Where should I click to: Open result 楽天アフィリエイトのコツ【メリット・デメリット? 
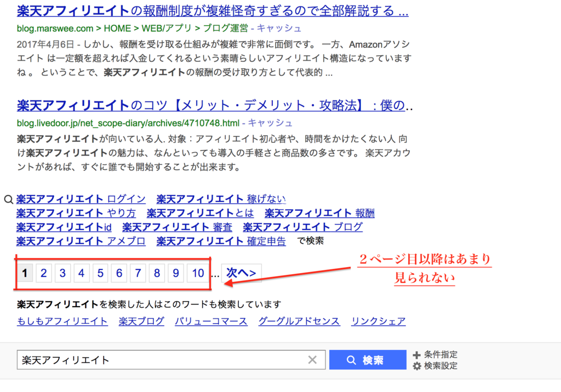(215, 106)
